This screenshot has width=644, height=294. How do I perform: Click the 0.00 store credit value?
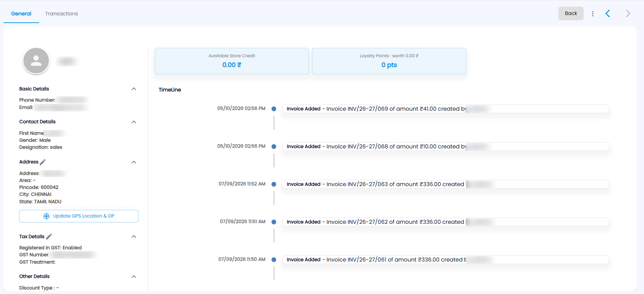(x=232, y=65)
